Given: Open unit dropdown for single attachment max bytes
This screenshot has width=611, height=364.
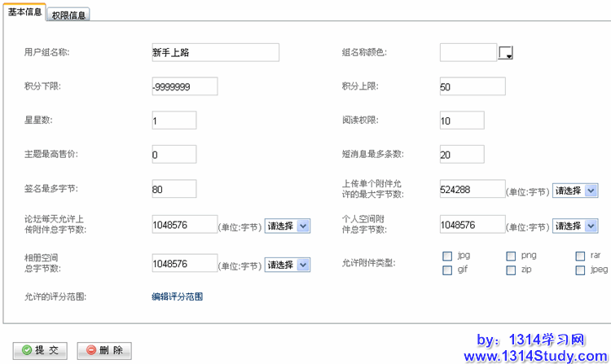Looking at the screenshot, I should pos(575,190).
